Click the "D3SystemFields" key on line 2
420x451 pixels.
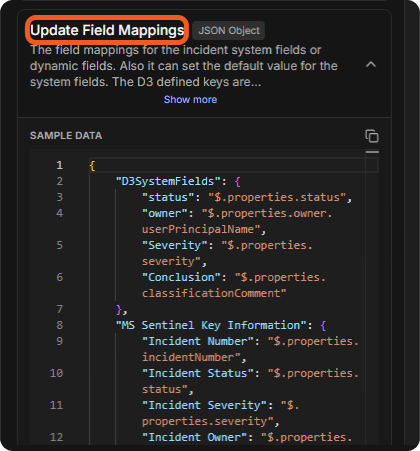(168, 181)
